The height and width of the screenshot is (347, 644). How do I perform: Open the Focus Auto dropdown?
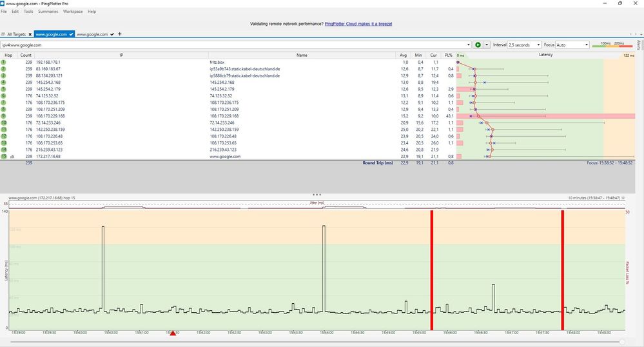[x=572, y=45]
